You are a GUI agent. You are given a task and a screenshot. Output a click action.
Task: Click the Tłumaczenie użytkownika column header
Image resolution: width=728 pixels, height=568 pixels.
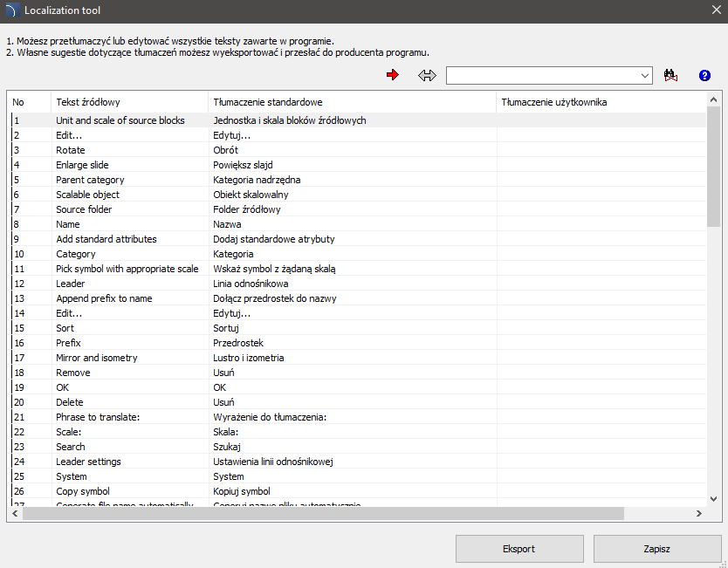(x=602, y=102)
